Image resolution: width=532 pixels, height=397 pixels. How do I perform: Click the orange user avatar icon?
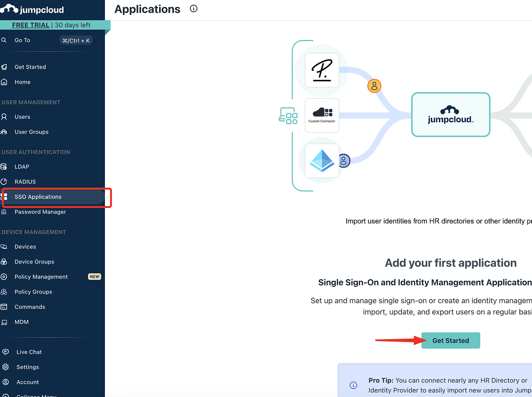(374, 86)
